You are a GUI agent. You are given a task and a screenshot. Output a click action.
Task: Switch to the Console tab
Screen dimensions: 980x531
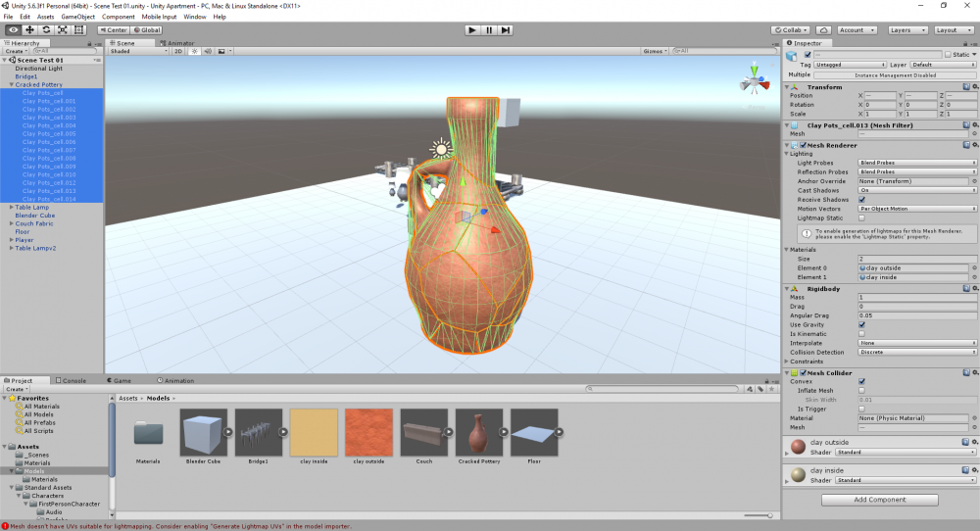[72, 380]
